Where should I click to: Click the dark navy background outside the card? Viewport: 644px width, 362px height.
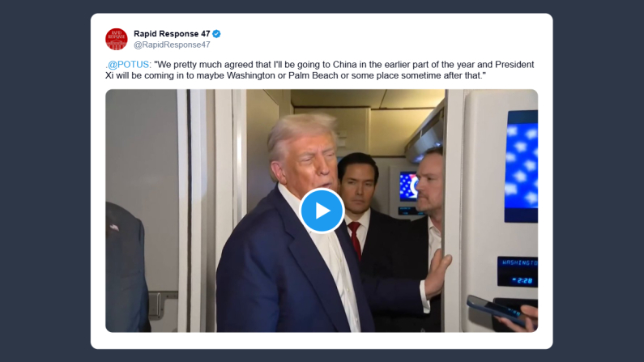[45, 181]
